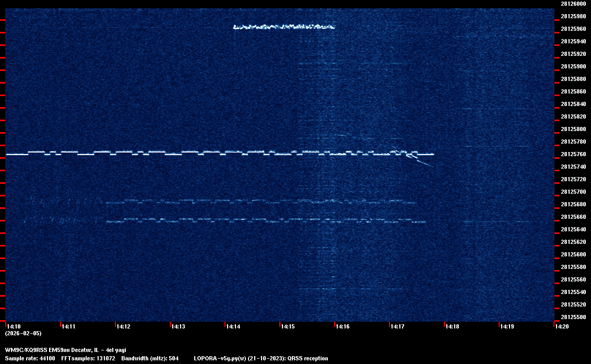Select the 14:13 time axis label
The width and height of the screenshot is (591, 364).
coord(178,326)
